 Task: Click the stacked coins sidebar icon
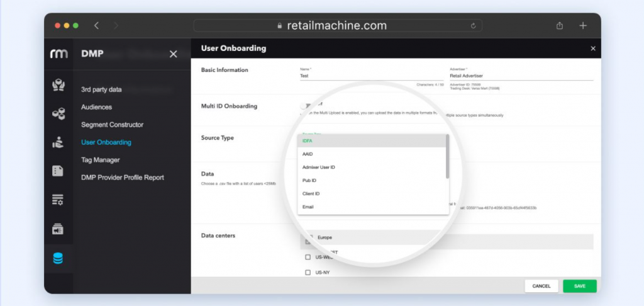point(58,114)
